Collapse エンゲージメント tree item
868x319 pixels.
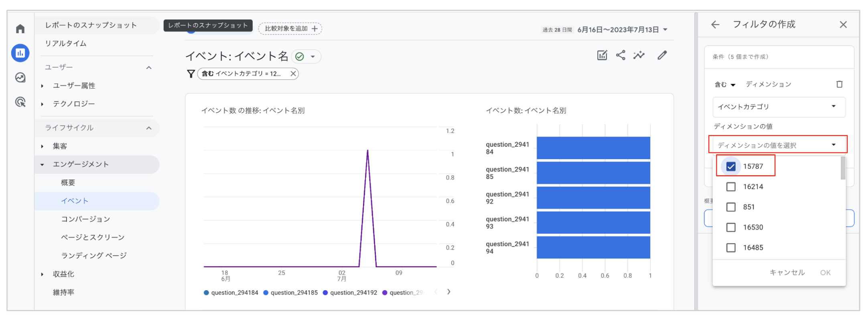point(42,164)
